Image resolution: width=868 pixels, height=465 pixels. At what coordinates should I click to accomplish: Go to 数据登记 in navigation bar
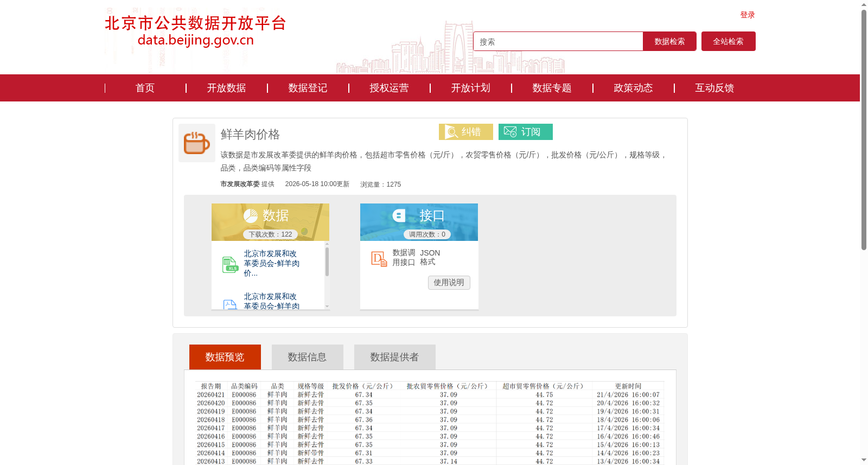[x=308, y=88]
